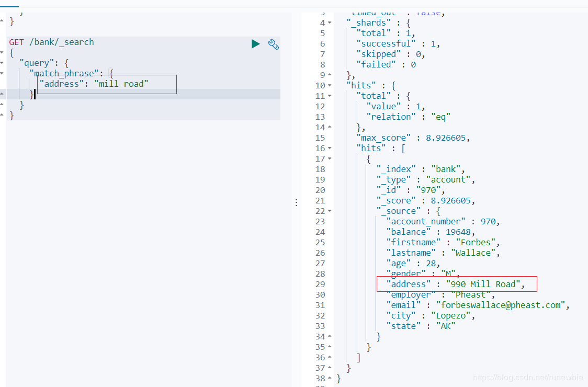The image size is (588, 387).
Task: Click fold marker at line 38
Action: click(x=330, y=379)
